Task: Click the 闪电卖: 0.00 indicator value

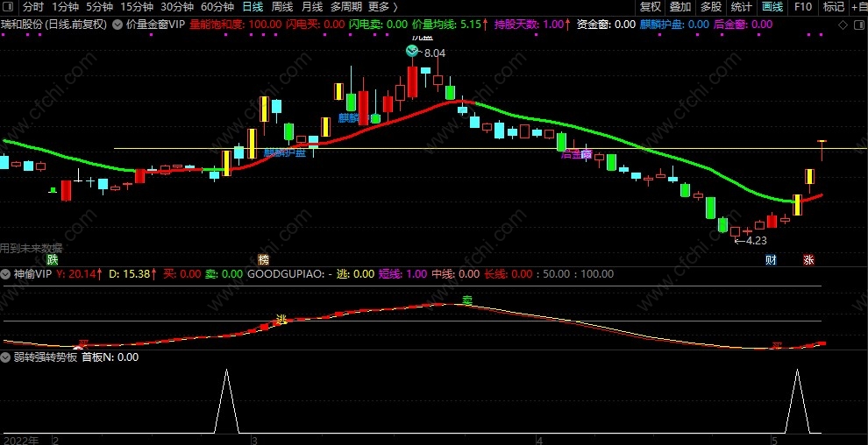Action: (378, 25)
